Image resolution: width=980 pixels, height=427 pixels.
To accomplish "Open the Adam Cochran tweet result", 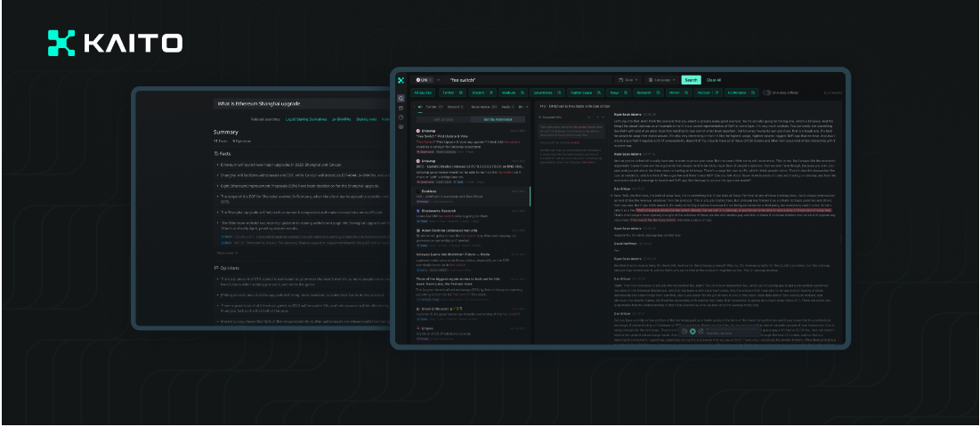I will coord(470,238).
